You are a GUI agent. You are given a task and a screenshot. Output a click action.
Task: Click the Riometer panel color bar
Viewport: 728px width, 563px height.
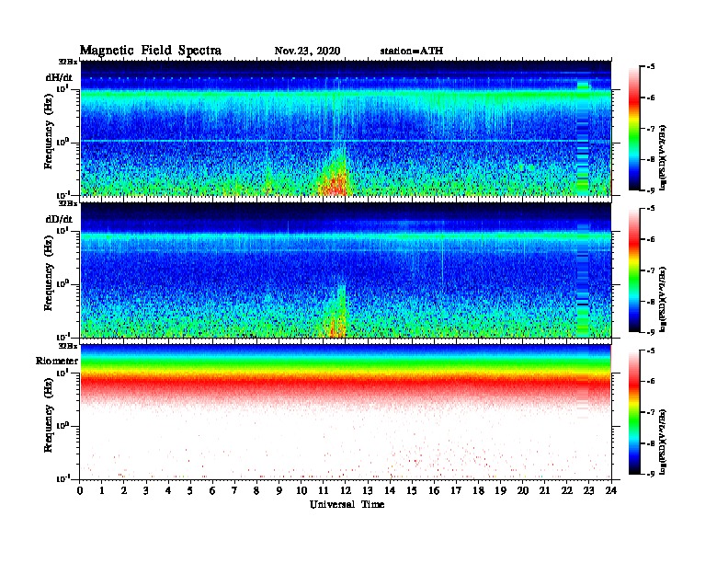[x=634, y=412]
